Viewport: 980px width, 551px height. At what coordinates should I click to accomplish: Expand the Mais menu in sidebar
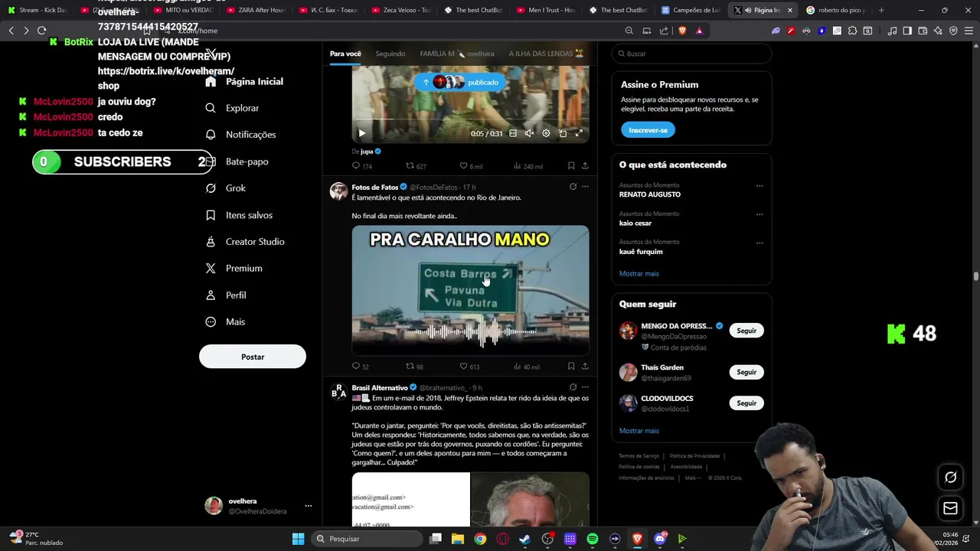click(225, 322)
